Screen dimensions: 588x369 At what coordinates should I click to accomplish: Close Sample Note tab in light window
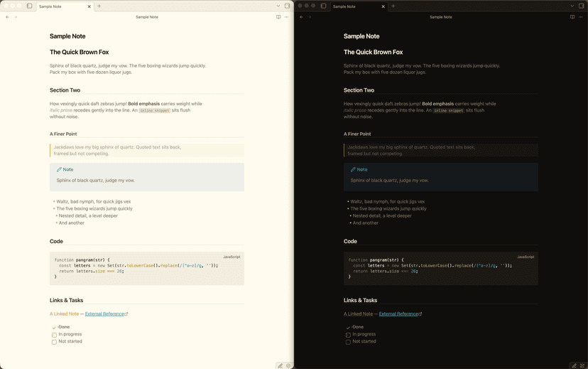click(89, 6)
